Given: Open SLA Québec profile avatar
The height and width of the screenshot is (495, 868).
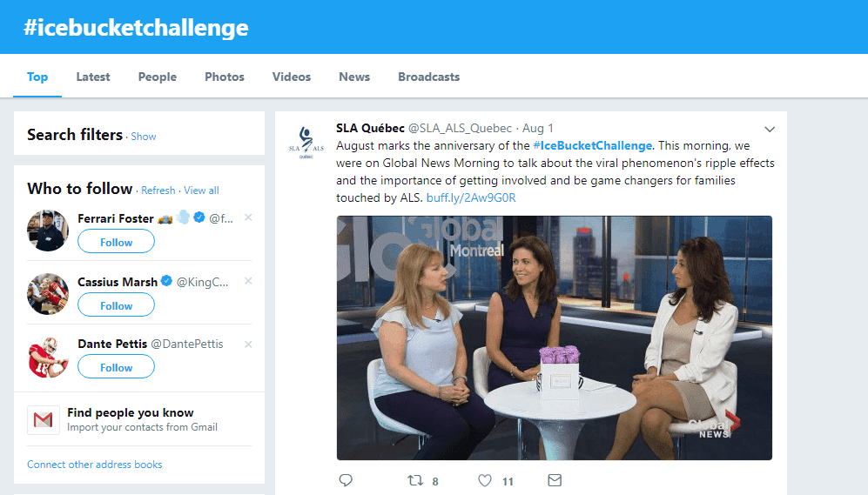Looking at the screenshot, I should pos(303,143).
